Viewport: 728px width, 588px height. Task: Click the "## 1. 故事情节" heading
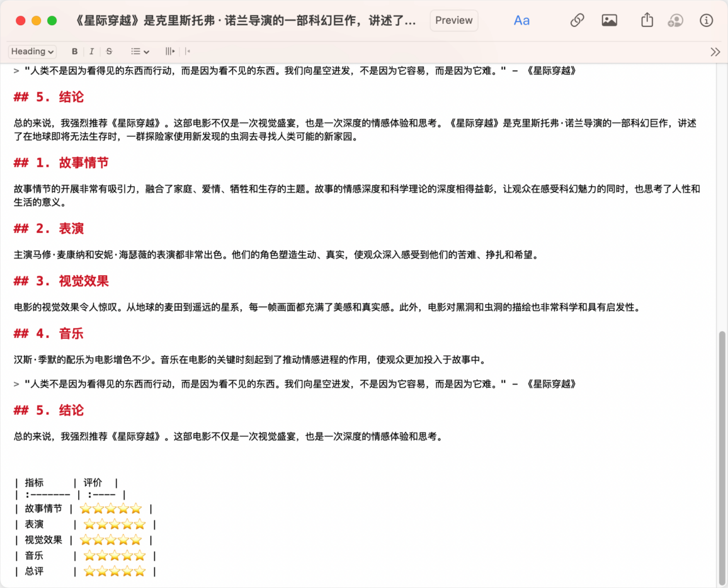[x=61, y=163]
